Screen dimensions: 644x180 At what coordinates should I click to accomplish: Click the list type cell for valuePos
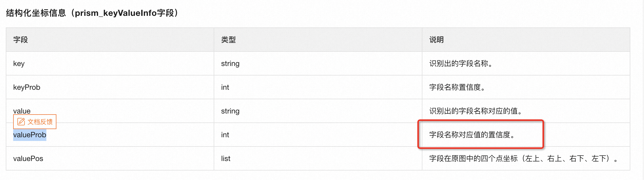click(x=226, y=159)
